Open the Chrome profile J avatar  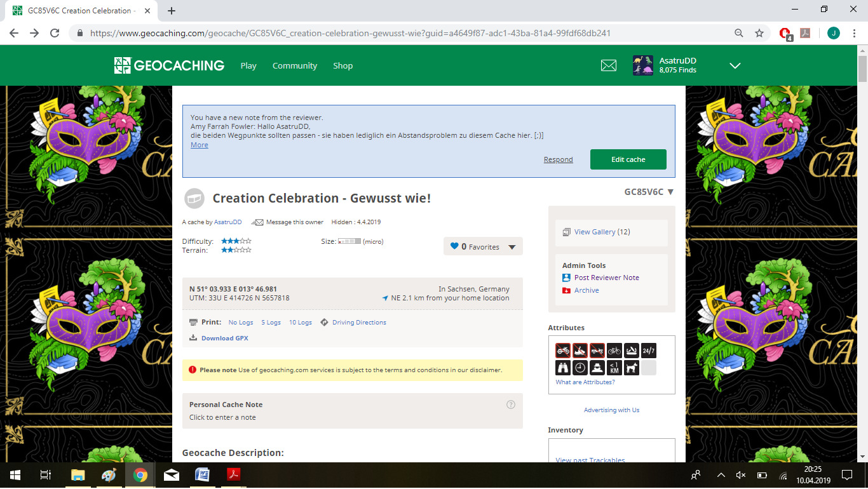point(833,33)
